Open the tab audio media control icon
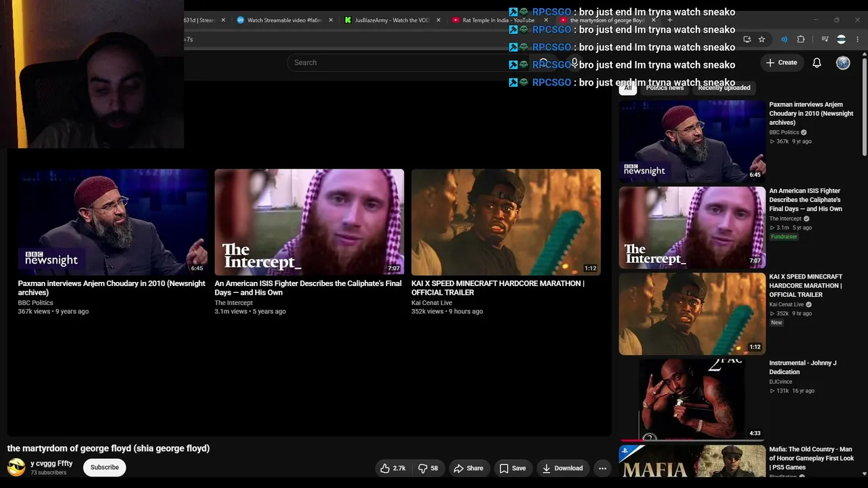 pos(825,39)
